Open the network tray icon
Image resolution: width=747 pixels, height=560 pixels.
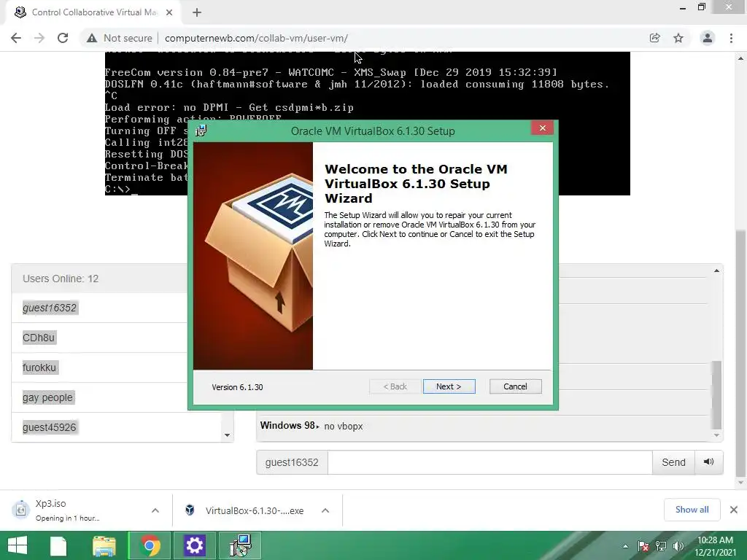661,546
